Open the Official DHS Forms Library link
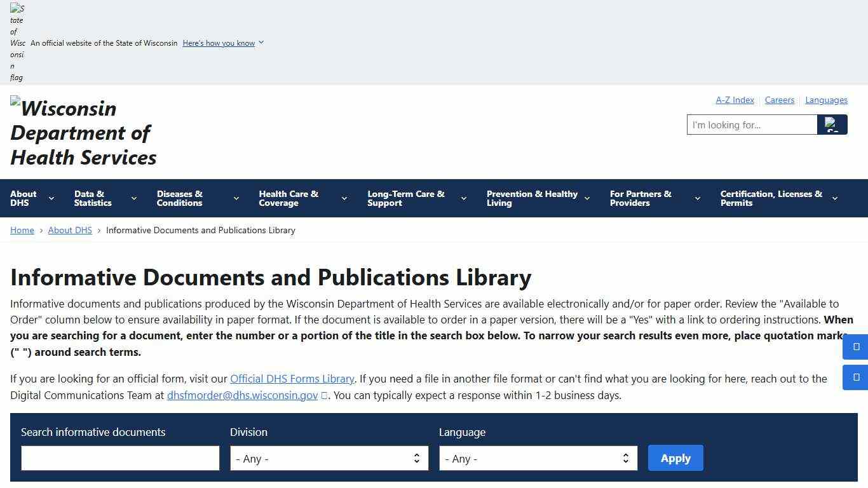 (x=292, y=379)
